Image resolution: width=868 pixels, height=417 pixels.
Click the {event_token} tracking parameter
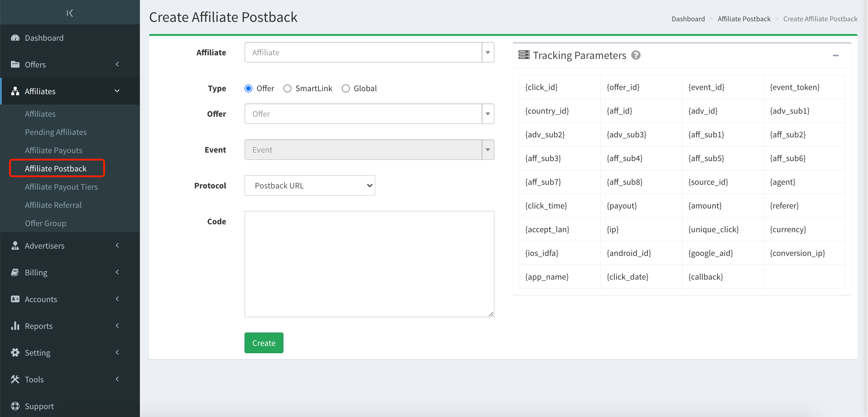pos(794,87)
